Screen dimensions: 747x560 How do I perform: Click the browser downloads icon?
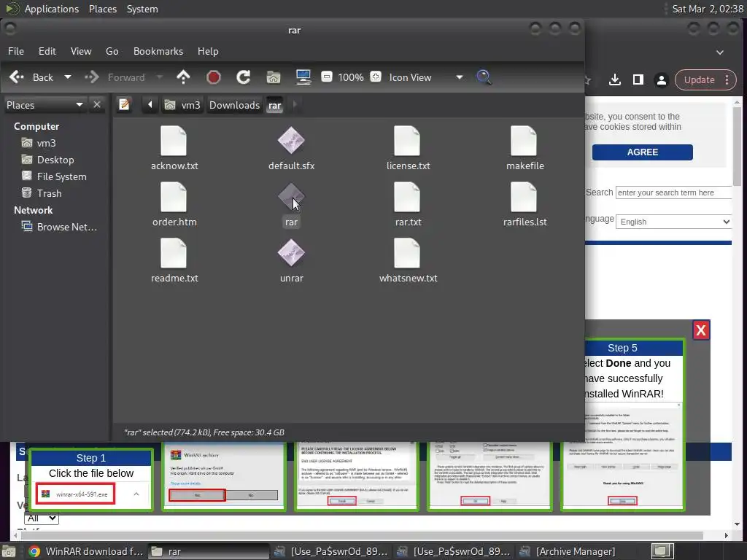point(615,79)
